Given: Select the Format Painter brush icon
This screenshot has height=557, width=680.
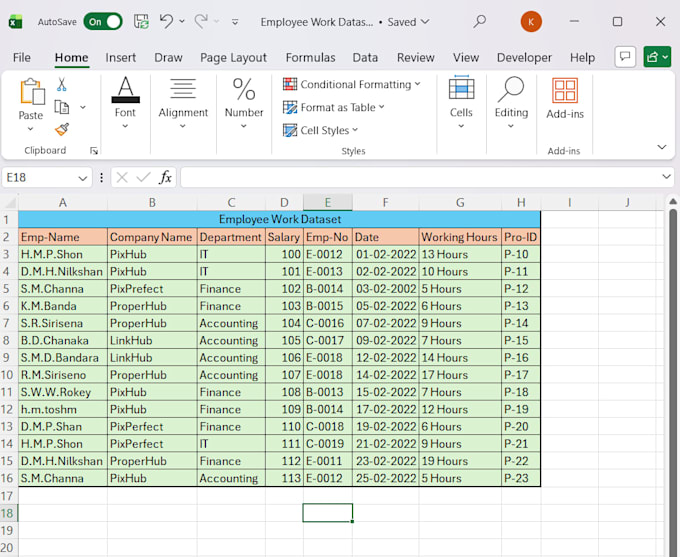Looking at the screenshot, I should pos(62,129).
